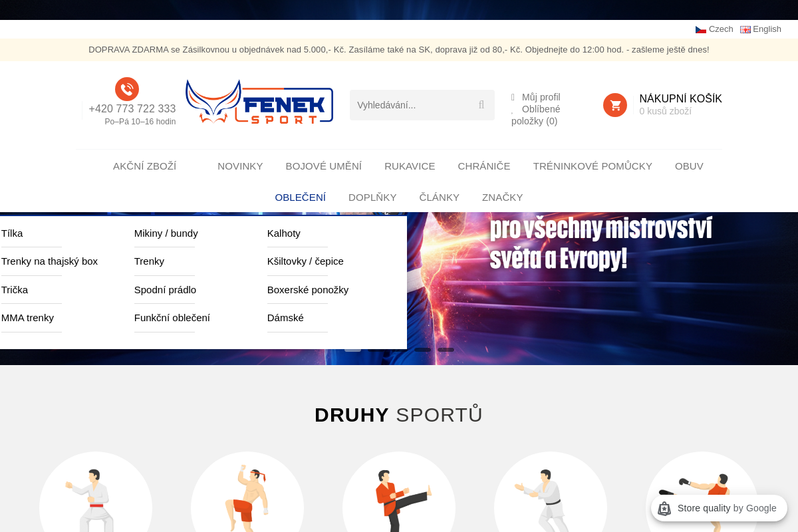Click the Fenek Sport logo
Image resolution: width=798 pixels, height=532 pixels.
(259, 102)
